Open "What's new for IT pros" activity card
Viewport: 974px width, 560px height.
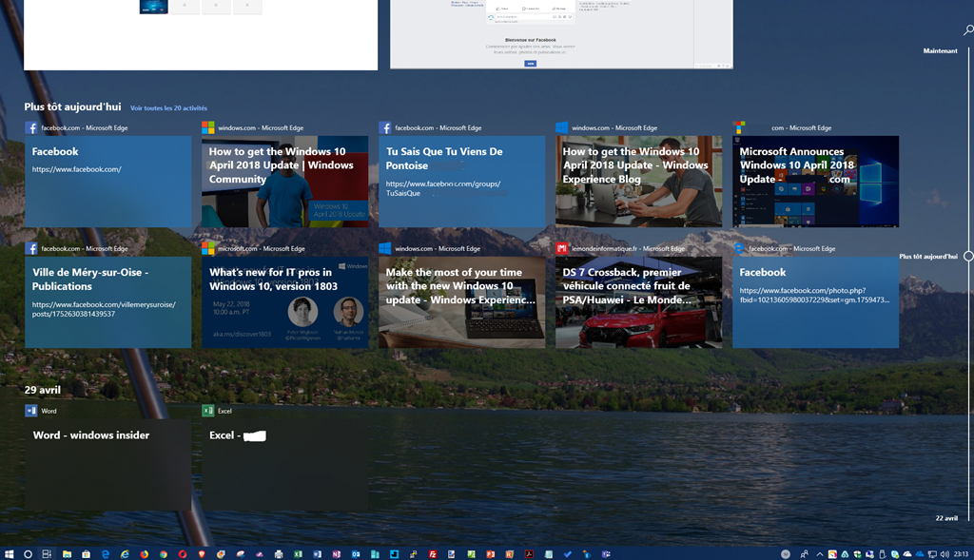pos(284,302)
